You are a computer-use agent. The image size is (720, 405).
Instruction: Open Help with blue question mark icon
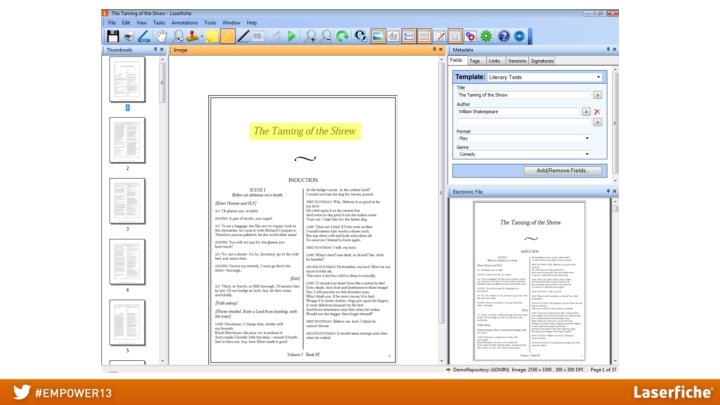tap(504, 36)
